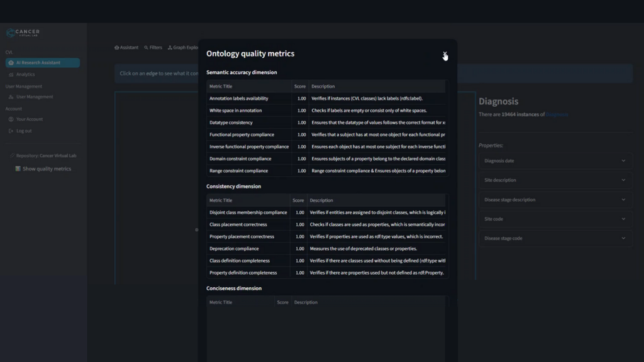Expand the Site description property
Viewport: 644px width, 362px height.
[x=623, y=180]
